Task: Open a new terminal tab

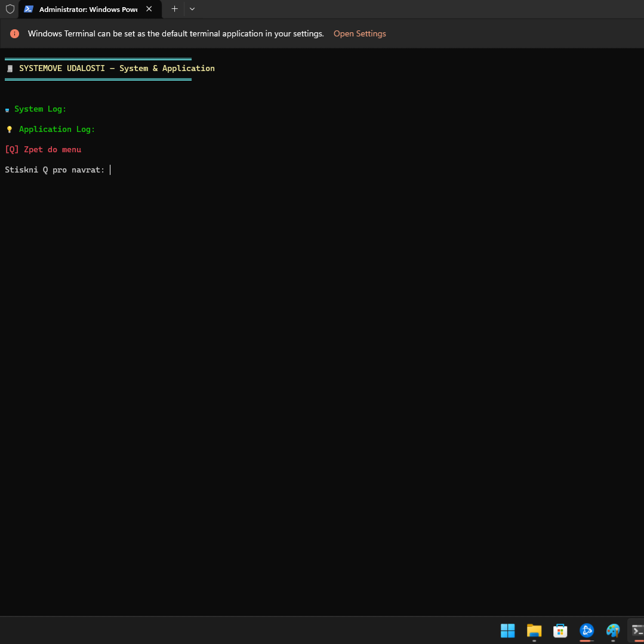Action: tap(174, 9)
